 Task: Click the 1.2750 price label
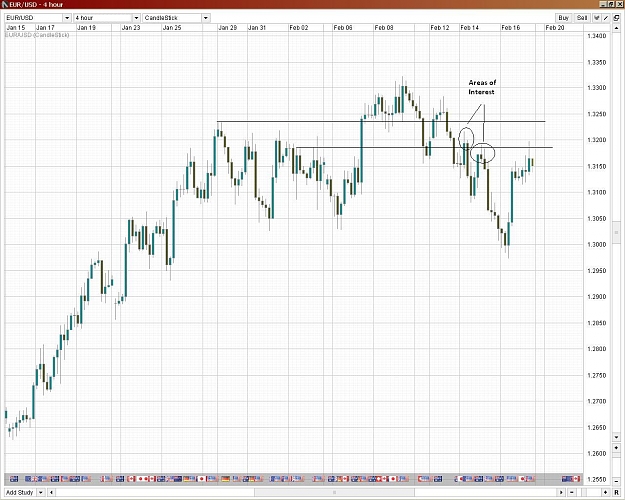click(597, 375)
